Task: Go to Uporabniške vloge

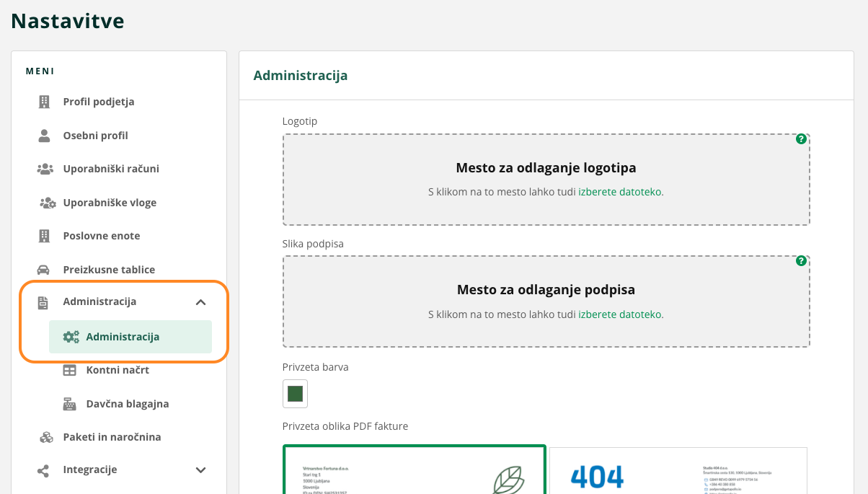Action: [x=110, y=203]
